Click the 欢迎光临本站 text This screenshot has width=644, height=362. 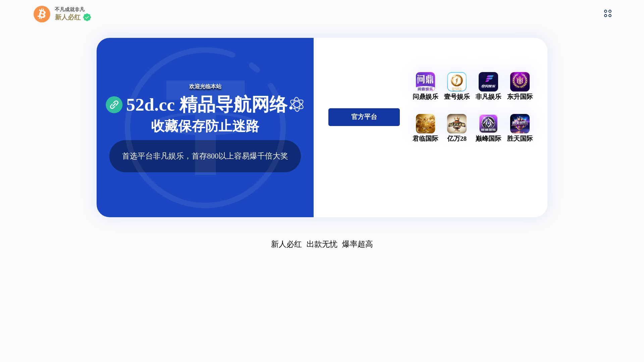(205, 86)
